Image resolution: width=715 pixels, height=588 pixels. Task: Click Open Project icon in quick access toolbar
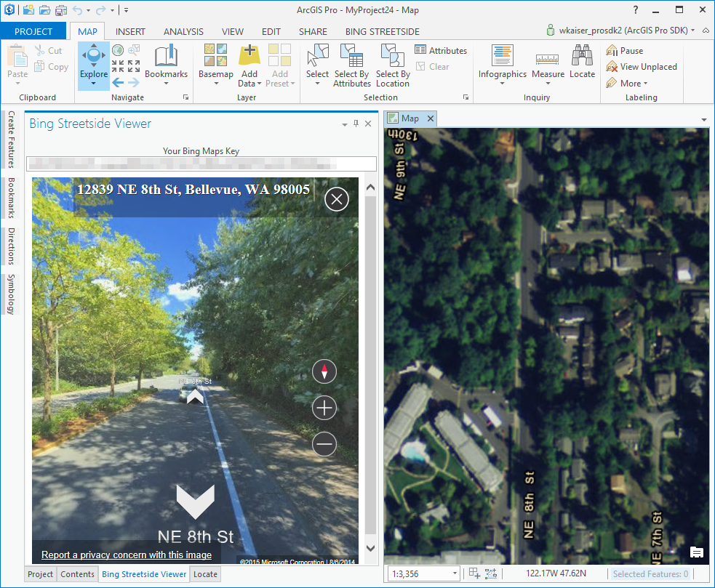click(x=44, y=9)
